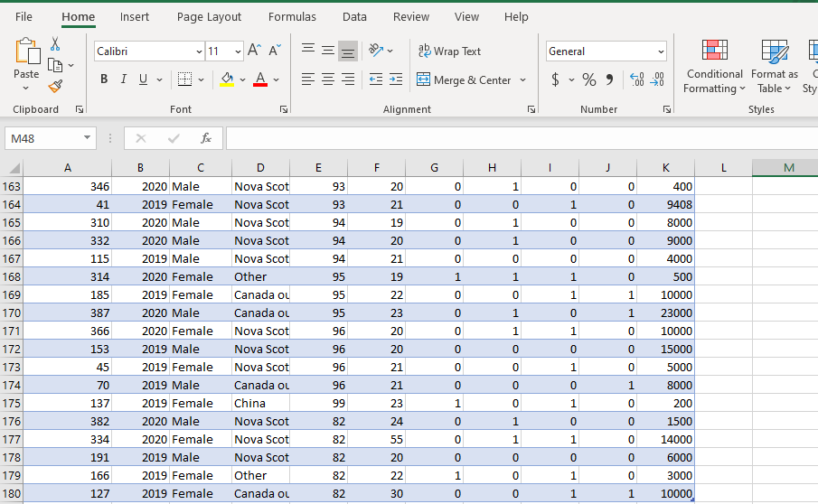Decrease indent of cell
This screenshot has height=504, width=818.
376,79
